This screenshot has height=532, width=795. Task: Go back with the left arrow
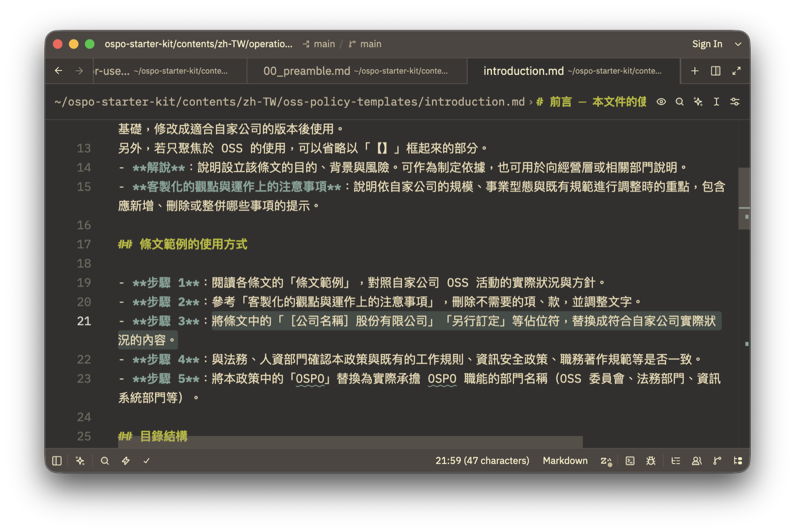tap(59, 71)
